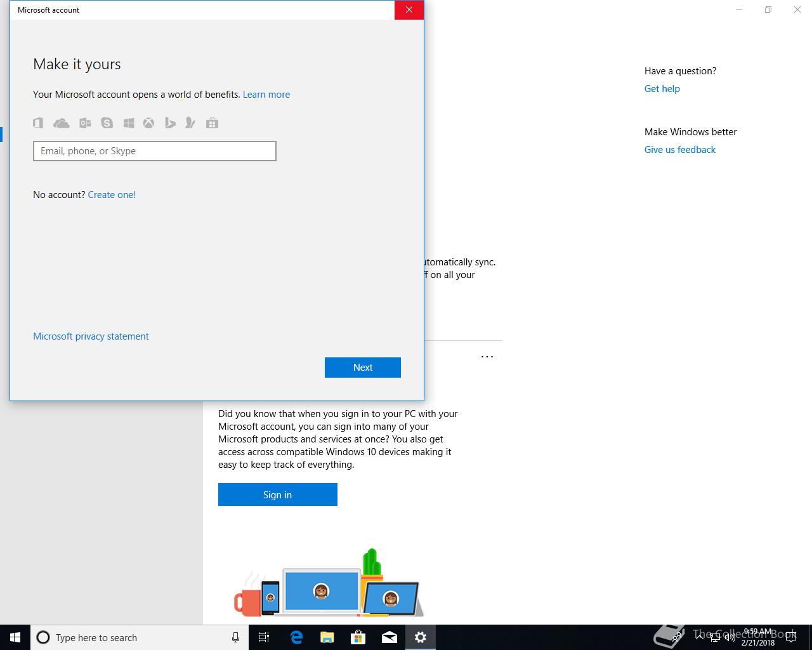Click the Store bag icon in the dialog
The image size is (812, 650).
(212, 123)
